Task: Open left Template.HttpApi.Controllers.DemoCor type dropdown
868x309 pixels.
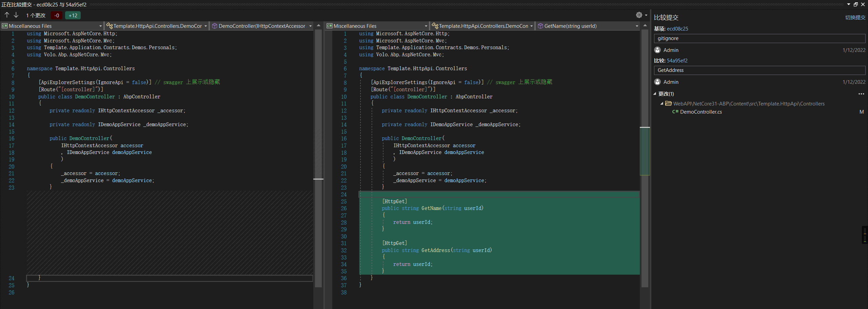Action: (x=156, y=26)
